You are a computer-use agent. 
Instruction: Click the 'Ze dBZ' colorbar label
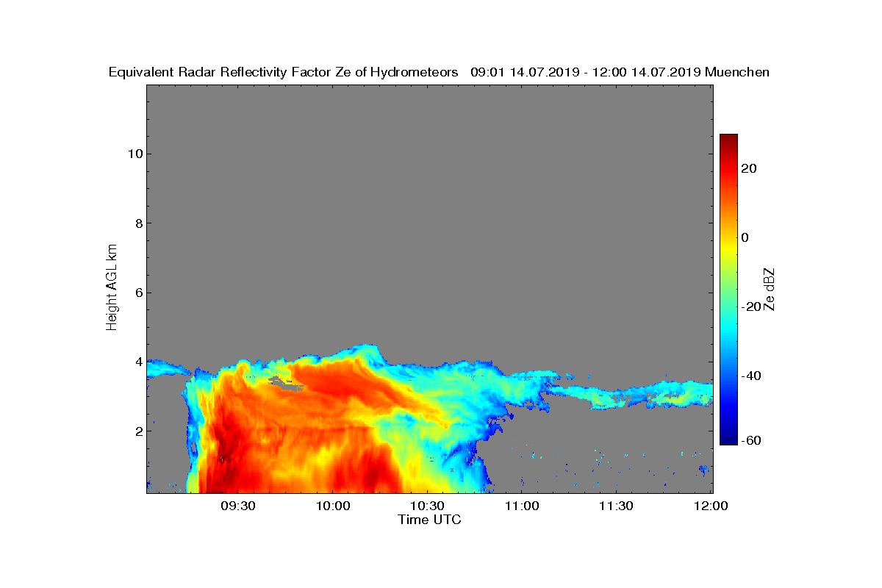tap(770, 289)
